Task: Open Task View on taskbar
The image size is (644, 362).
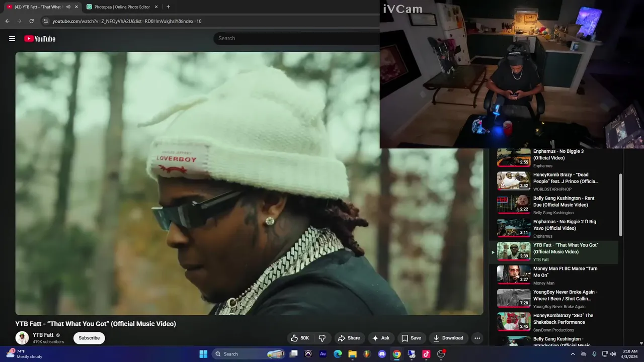Action: [294, 354]
